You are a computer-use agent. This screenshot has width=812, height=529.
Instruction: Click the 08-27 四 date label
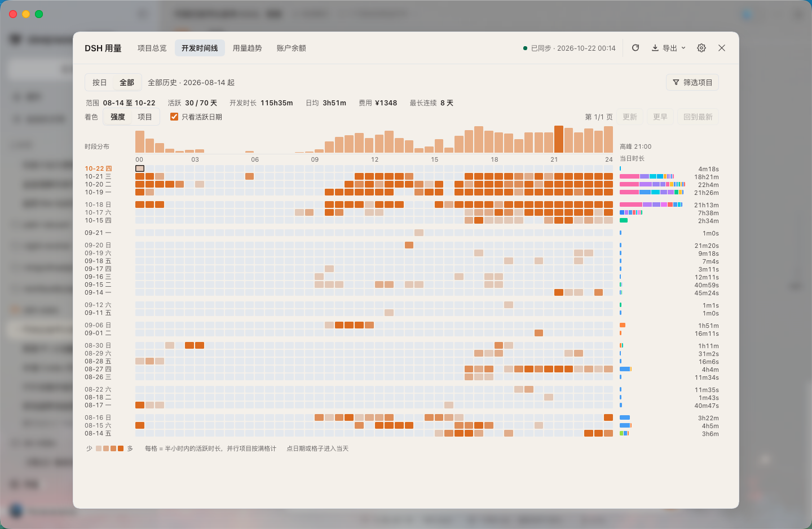pos(98,369)
